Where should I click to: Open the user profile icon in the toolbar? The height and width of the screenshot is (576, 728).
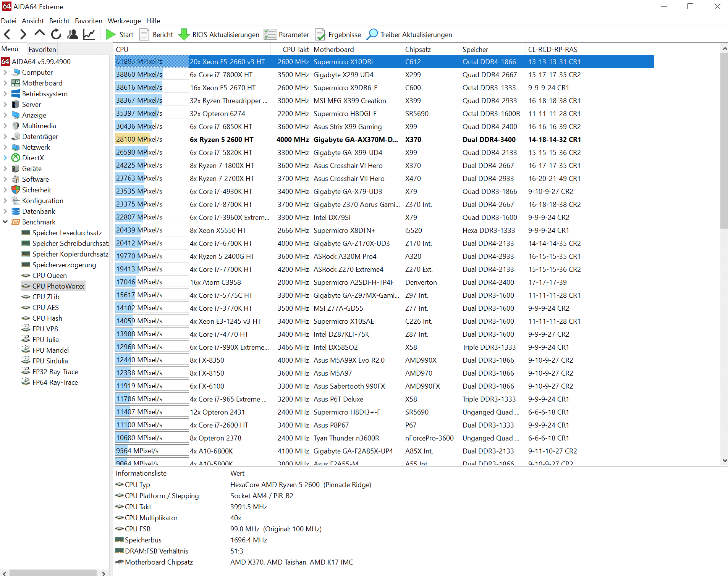[73, 34]
